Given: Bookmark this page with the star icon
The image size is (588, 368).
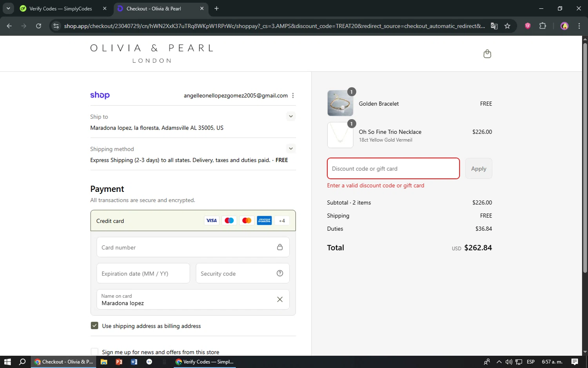Looking at the screenshot, I should tap(507, 26).
